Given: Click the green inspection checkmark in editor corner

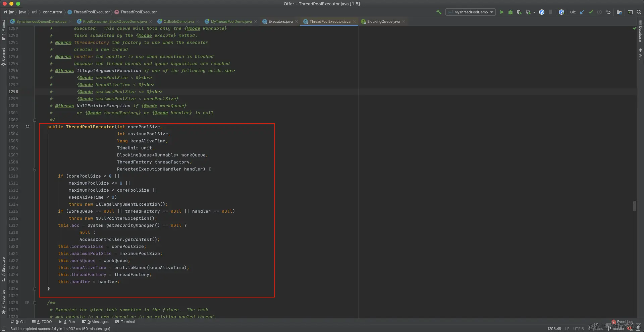Looking at the screenshot, I should pos(634,28).
